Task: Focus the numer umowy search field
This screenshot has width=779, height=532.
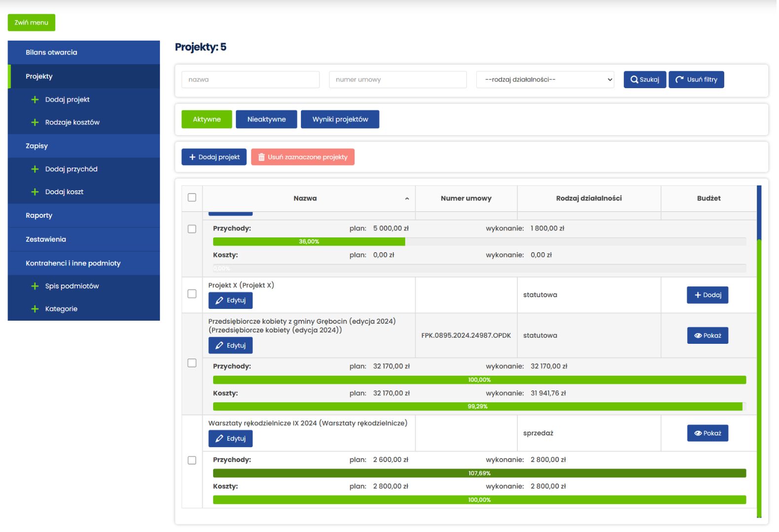Action: point(397,79)
